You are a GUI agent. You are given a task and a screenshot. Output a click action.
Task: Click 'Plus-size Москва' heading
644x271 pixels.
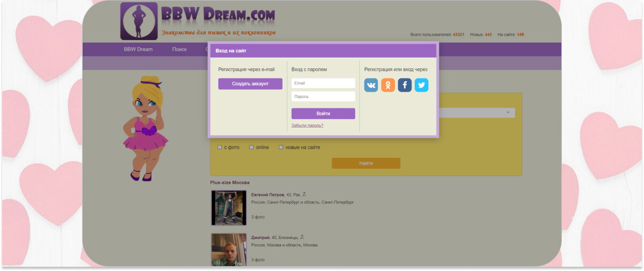click(x=230, y=182)
